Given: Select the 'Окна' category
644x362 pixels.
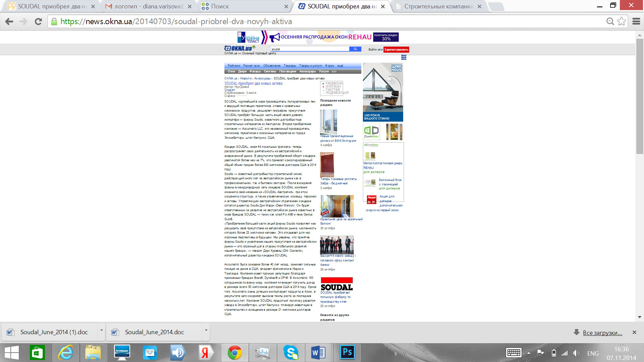Looking at the screenshot, I should (x=231, y=71).
